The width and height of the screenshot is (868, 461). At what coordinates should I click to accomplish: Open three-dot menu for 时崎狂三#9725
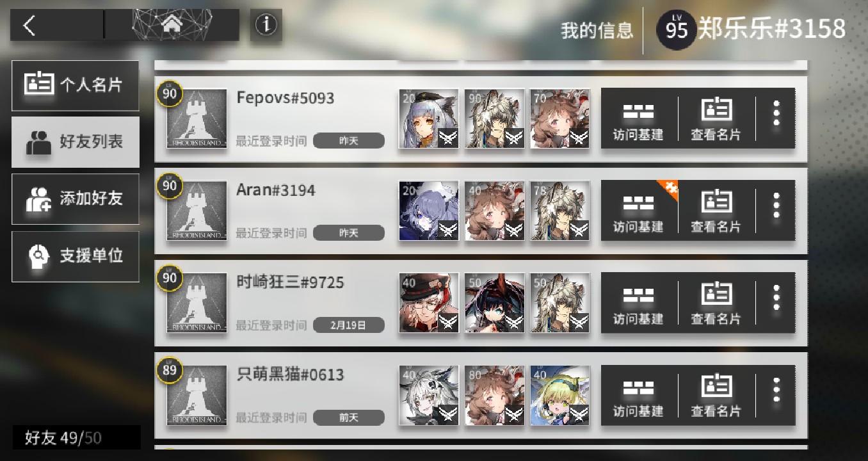776,298
